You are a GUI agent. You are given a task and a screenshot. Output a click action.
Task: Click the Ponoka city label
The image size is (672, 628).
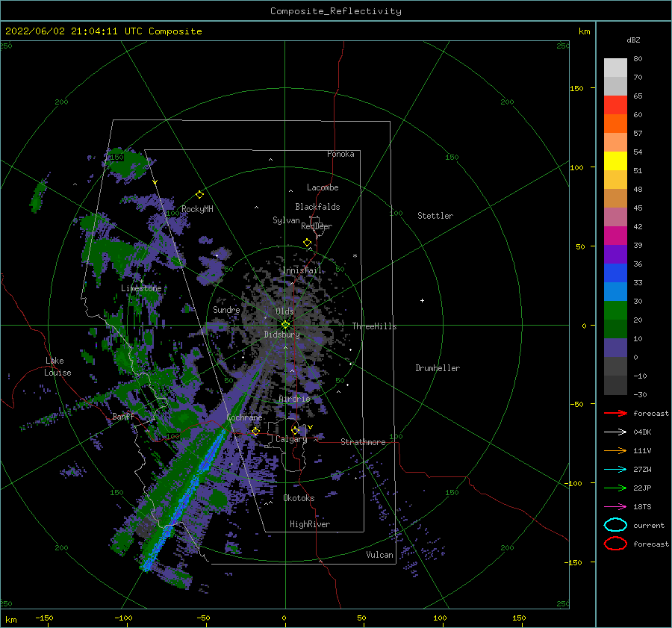tap(340, 154)
